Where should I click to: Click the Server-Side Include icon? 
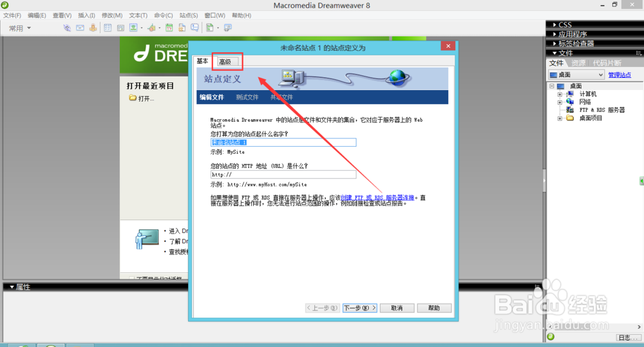(x=182, y=28)
